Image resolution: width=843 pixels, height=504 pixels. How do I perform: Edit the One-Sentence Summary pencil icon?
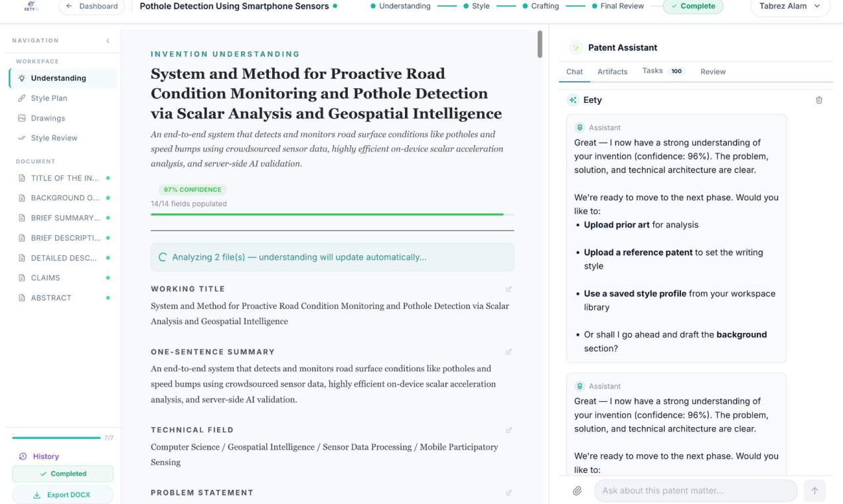pos(508,352)
